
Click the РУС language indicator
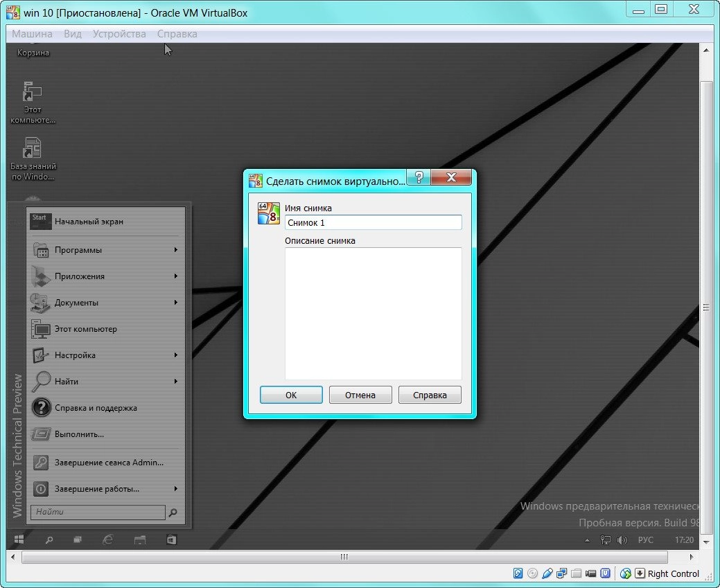(646, 540)
